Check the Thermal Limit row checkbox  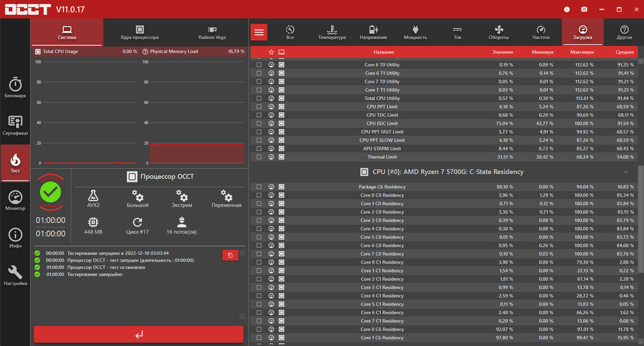point(259,157)
